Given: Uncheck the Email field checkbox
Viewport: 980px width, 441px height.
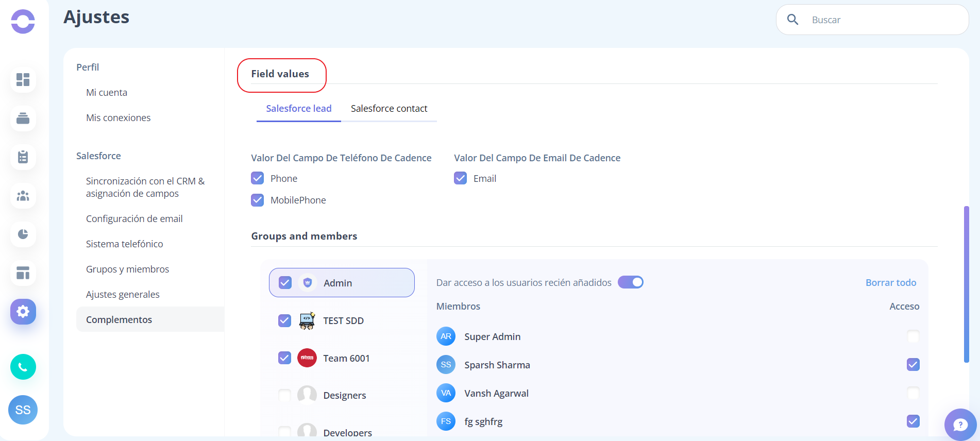Looking at the screenshot, I should point(461,178).
